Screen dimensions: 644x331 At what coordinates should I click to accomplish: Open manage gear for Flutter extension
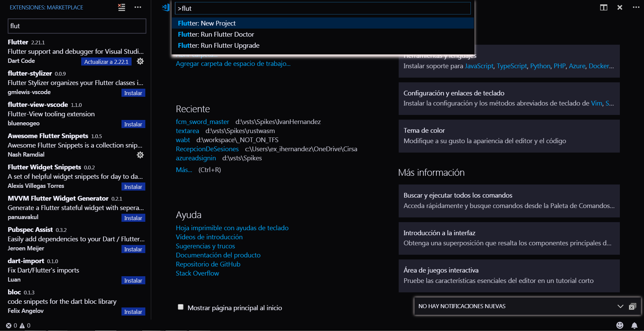coord(140,61)
